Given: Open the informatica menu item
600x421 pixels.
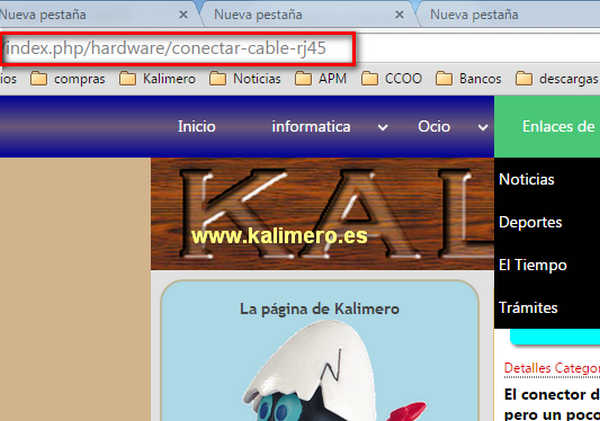Looking at the screenshot, I should [311, 127].
